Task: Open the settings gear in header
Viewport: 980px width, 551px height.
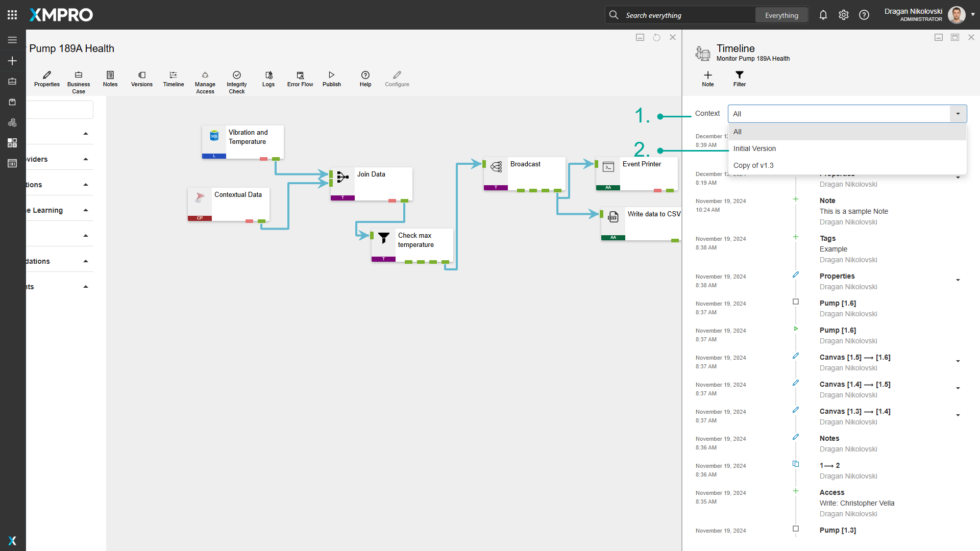Action: pos(844,15)
